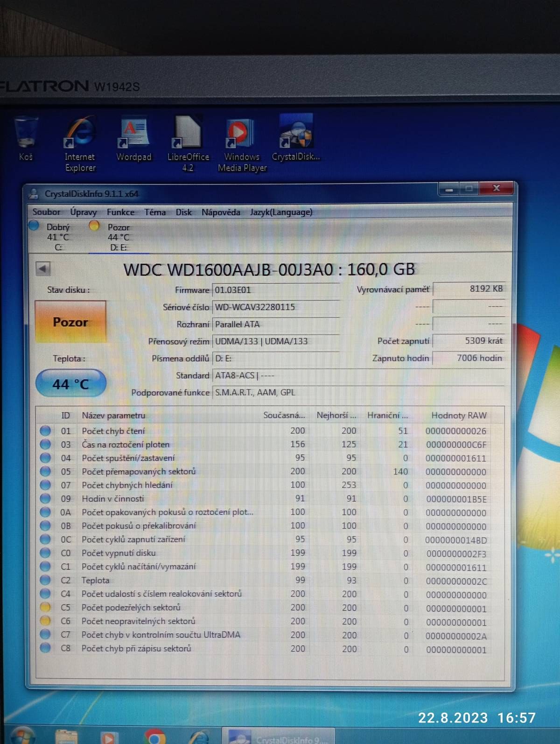560x744 pixels.
Task: Click the Hraniční column header
Action: point(388,415)
